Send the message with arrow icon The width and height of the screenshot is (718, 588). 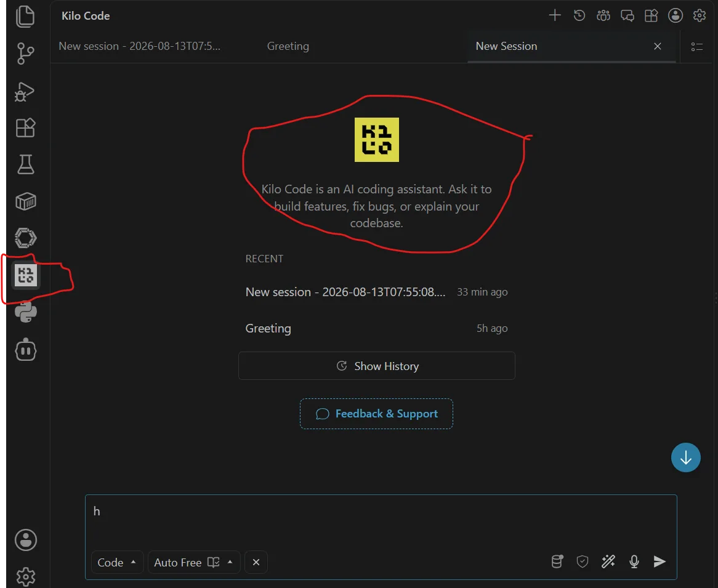(660, 562)
